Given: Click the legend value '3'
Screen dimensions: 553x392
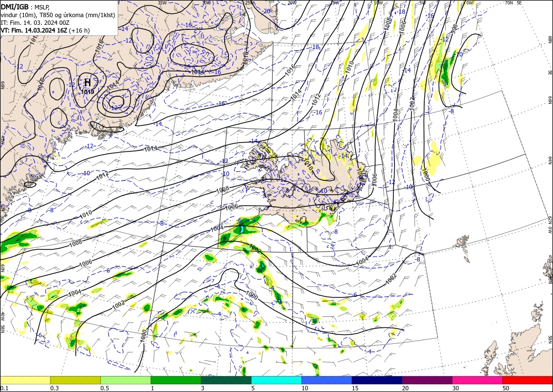Looking at the screenshot, I should [x=203, y=388].
